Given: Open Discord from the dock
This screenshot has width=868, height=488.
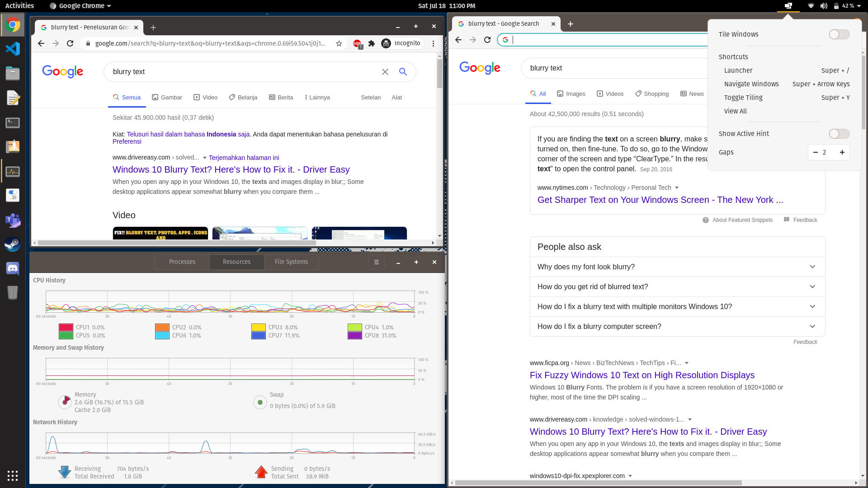Looking at the screenshot, I should point(13,268).
